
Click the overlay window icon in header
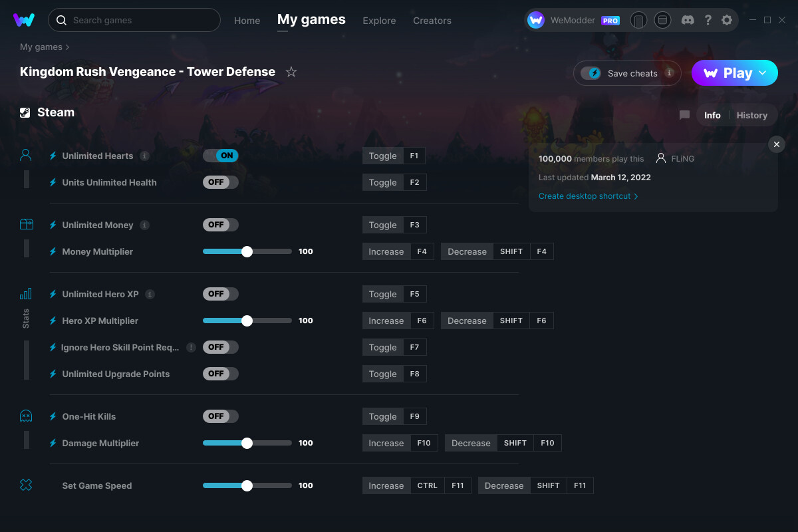tap(662, 20)
